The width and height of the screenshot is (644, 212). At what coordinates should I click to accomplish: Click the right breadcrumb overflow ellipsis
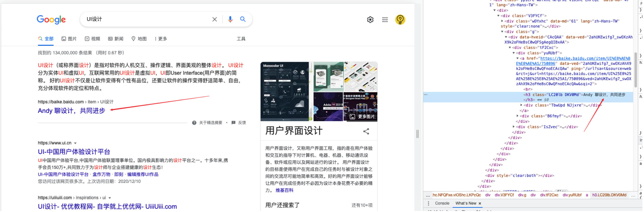633,196
